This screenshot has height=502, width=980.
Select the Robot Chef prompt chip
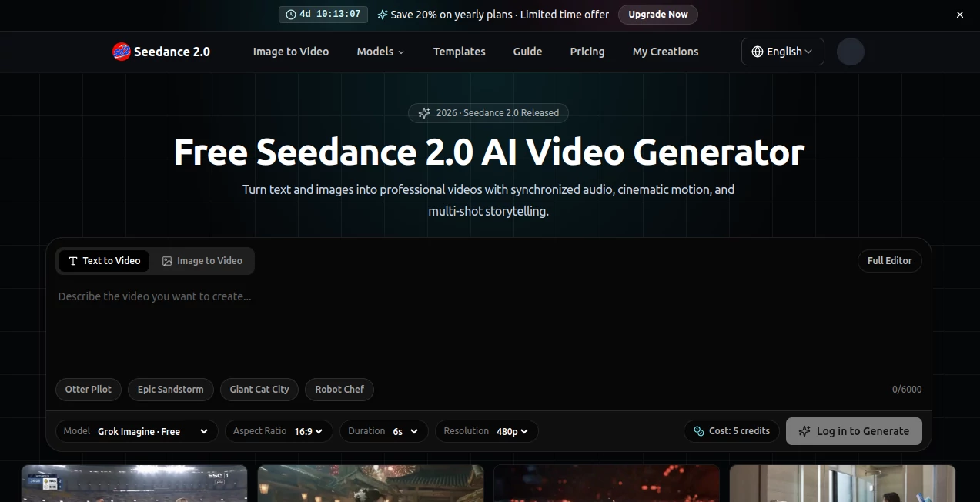click(339, 390)
